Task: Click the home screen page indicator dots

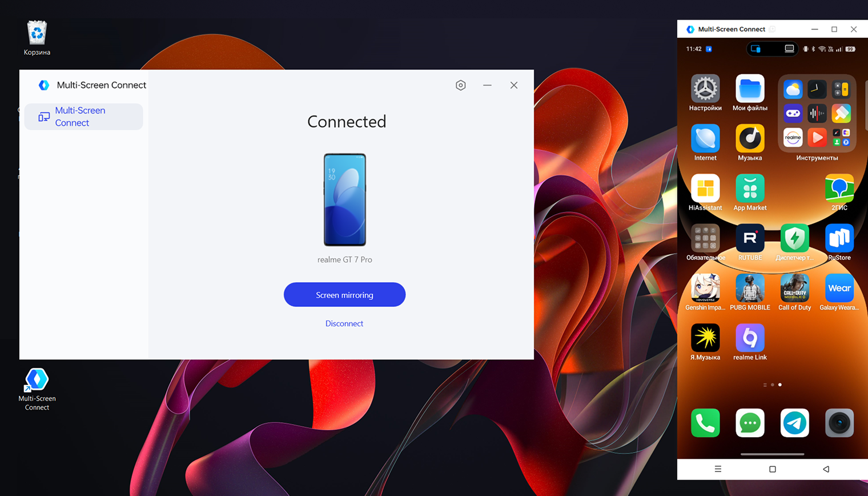Action: point(773,385)
